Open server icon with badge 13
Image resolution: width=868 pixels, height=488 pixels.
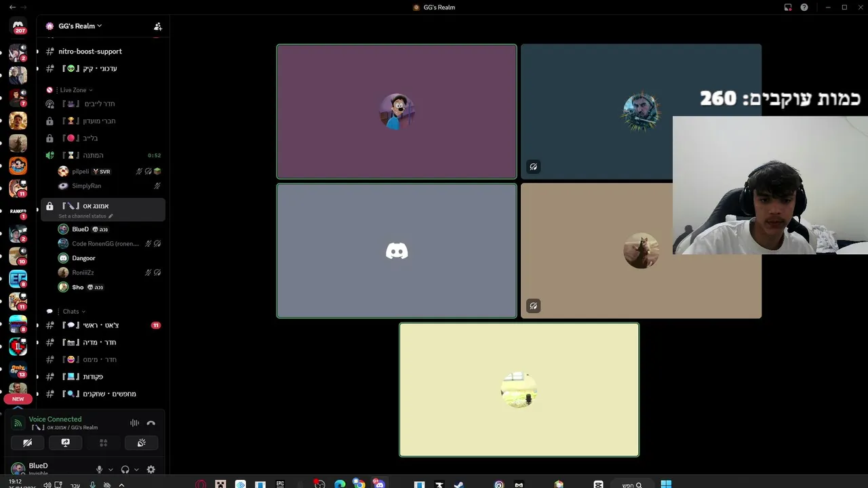tap(18, 369)
